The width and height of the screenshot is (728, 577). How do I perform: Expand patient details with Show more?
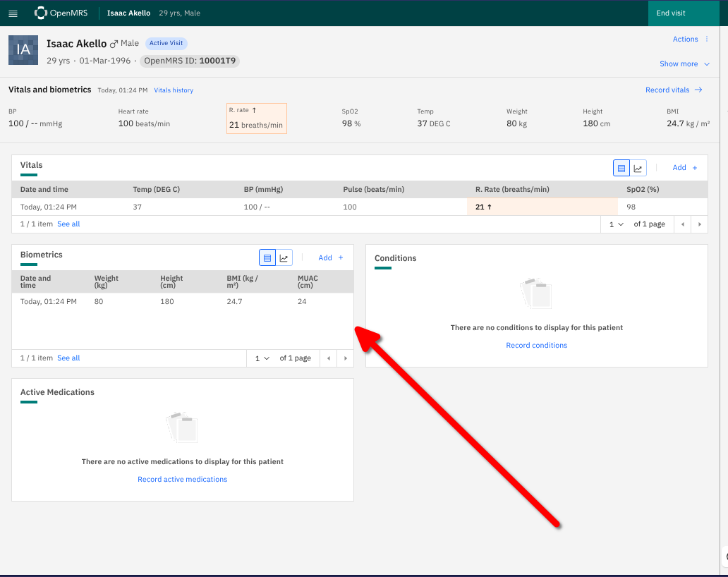point(684,64)
